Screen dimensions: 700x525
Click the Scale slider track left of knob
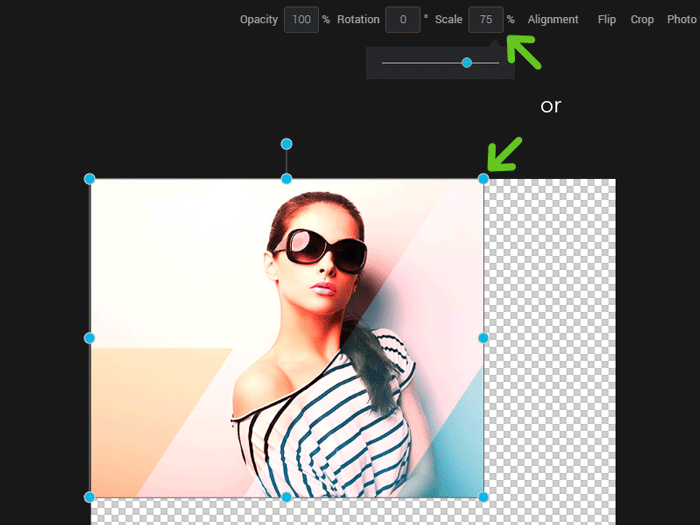[420, 63]
